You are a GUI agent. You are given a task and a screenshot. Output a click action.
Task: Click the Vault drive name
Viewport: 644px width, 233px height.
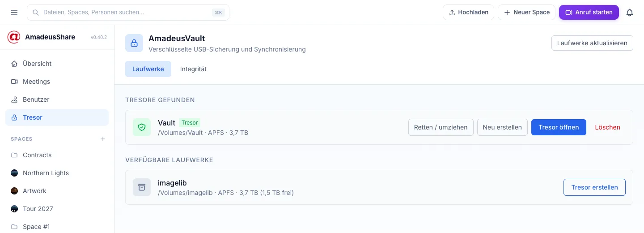tap(166, 123)
